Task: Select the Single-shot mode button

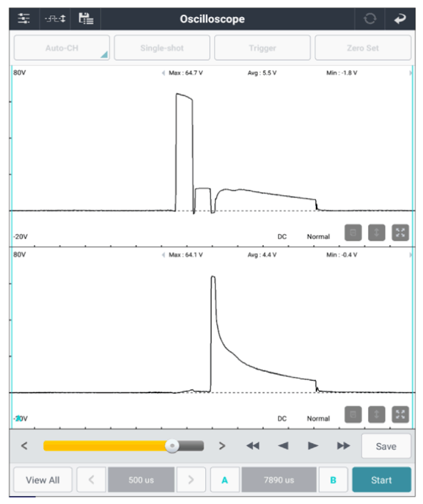Action: coord(162,48)
